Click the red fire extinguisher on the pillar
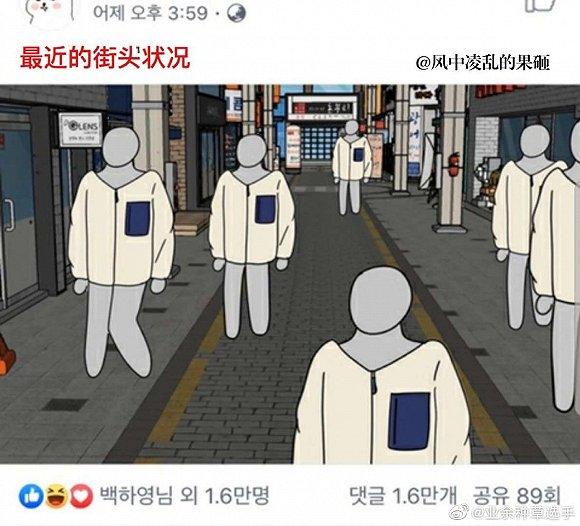Screen dimensions: 580x526 (454, 165)
